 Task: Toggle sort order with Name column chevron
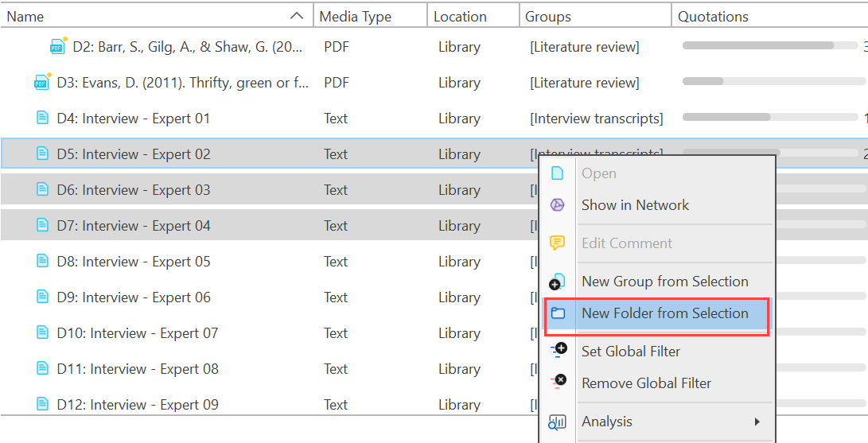(x=297, y=16)
